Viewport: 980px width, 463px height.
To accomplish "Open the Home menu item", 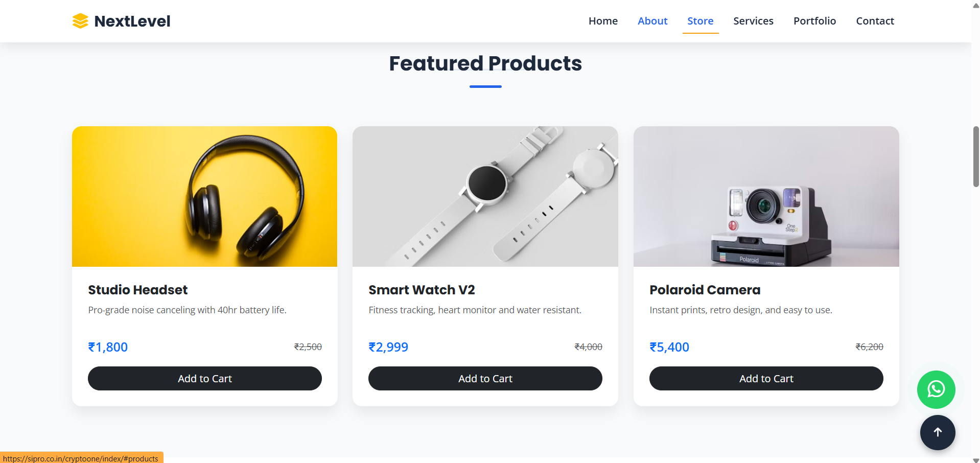I will pos(603,21).
